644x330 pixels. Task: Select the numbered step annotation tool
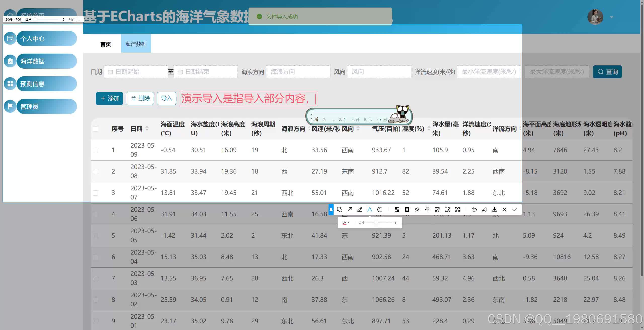click(x=380, y=209)
